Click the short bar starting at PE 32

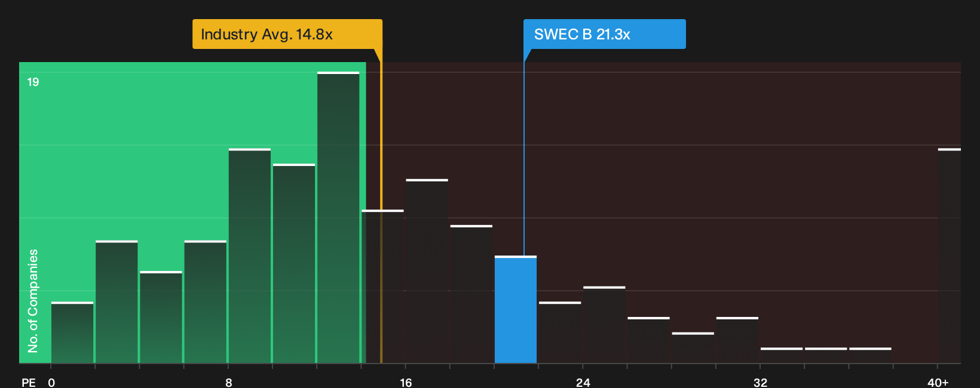pos(782,356)
